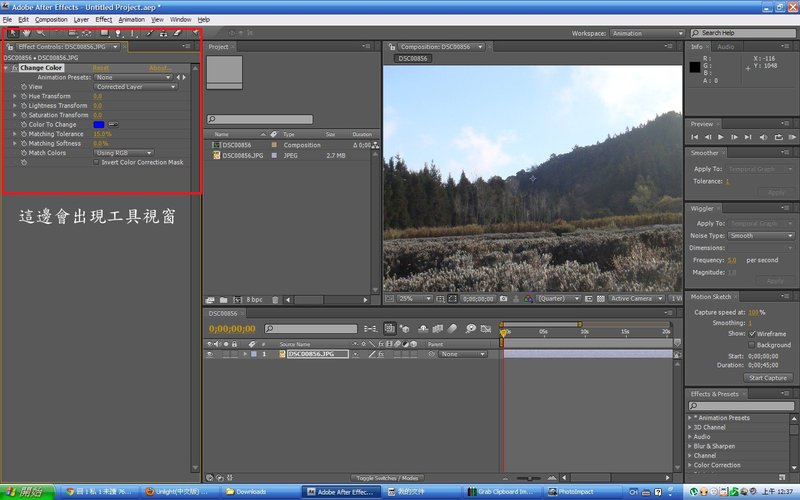Click the create new folder icon in Project panel
Image resolution: width=800 pixels, height=500 pixels.
[x=222, y=299]
